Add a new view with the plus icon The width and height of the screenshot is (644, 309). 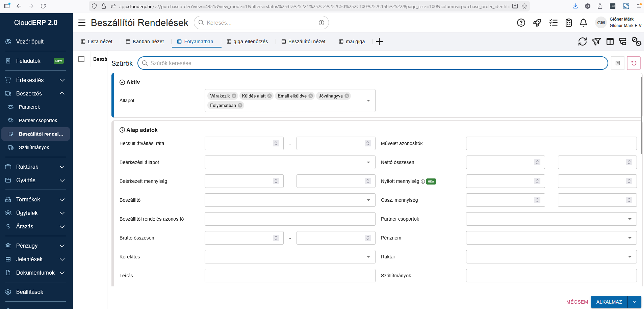click(x=379, y=41)
